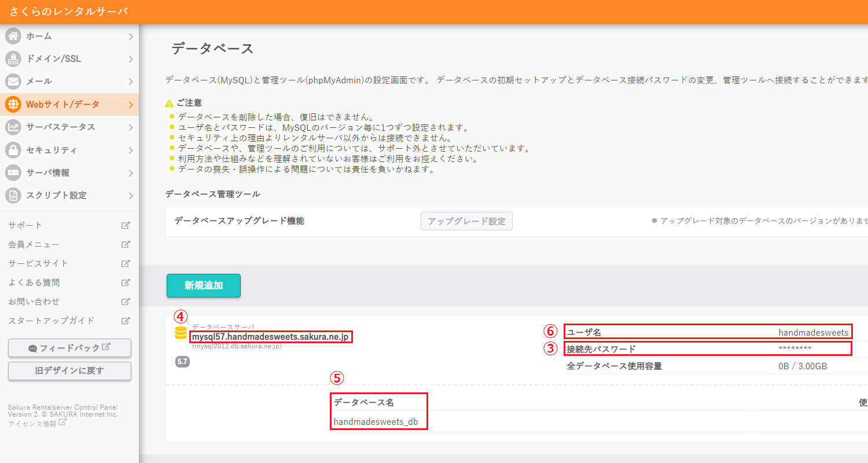Click the 旧デザインに戻す button
The height and width of the screenshot is (463, 868).
click(x=69, y=371)
